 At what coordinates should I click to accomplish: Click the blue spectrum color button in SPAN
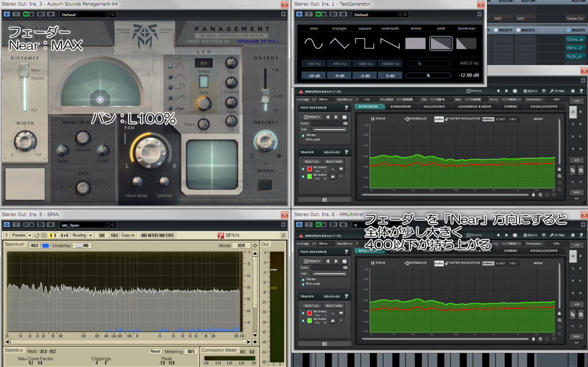45,245
